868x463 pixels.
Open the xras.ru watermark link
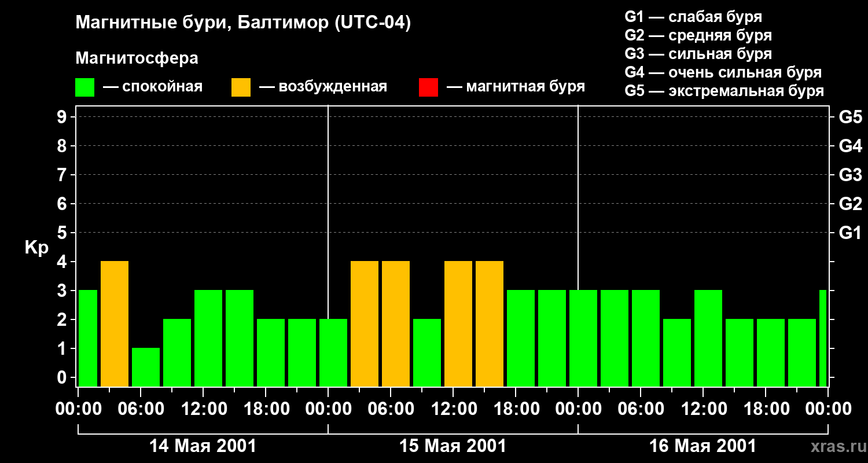click(x=836, y=446)
